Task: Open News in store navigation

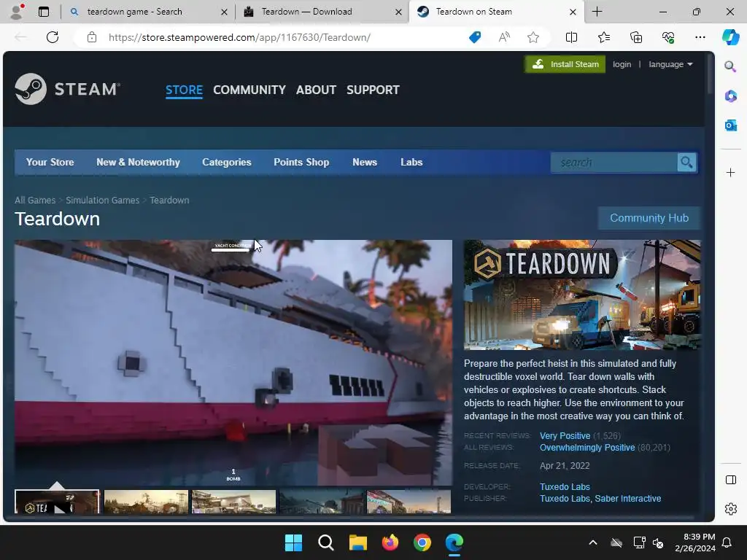Action: pyautogui.click(x=365, y=163)
